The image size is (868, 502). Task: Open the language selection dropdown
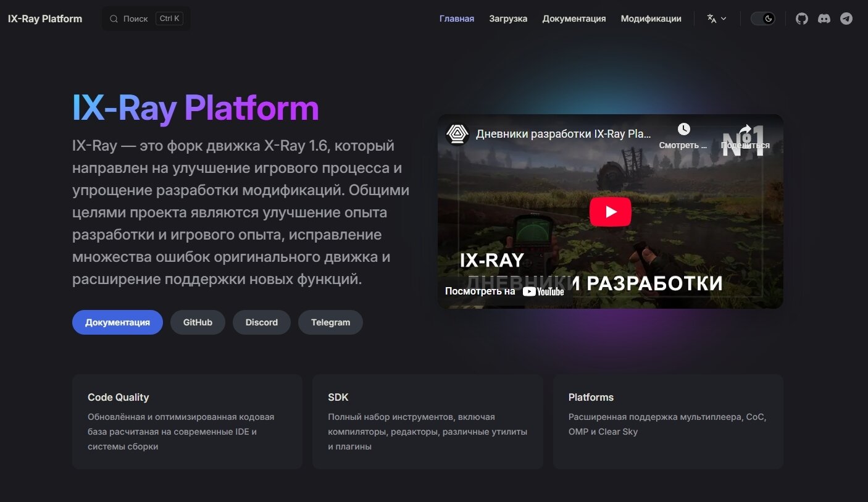[717, 19]
